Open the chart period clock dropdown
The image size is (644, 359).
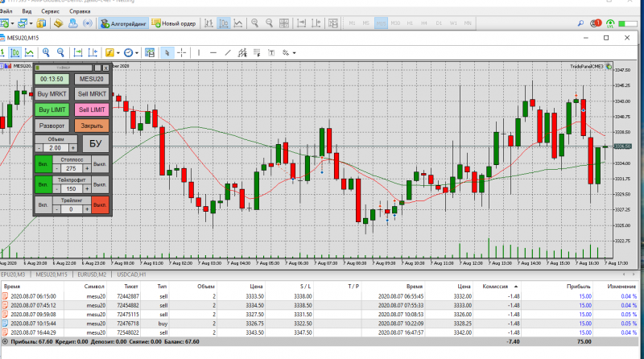pyautogui.click(x=129, y=52)
